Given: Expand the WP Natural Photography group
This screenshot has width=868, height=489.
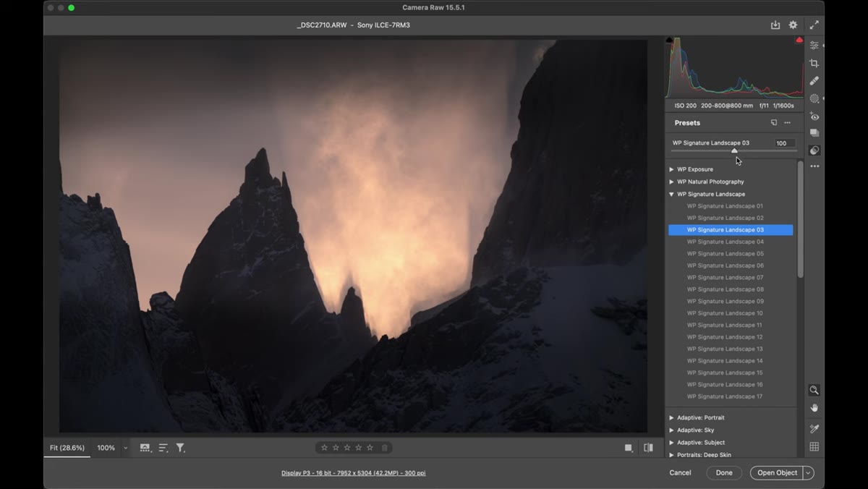Looking at the screenshot, I should tap(671, 182).
